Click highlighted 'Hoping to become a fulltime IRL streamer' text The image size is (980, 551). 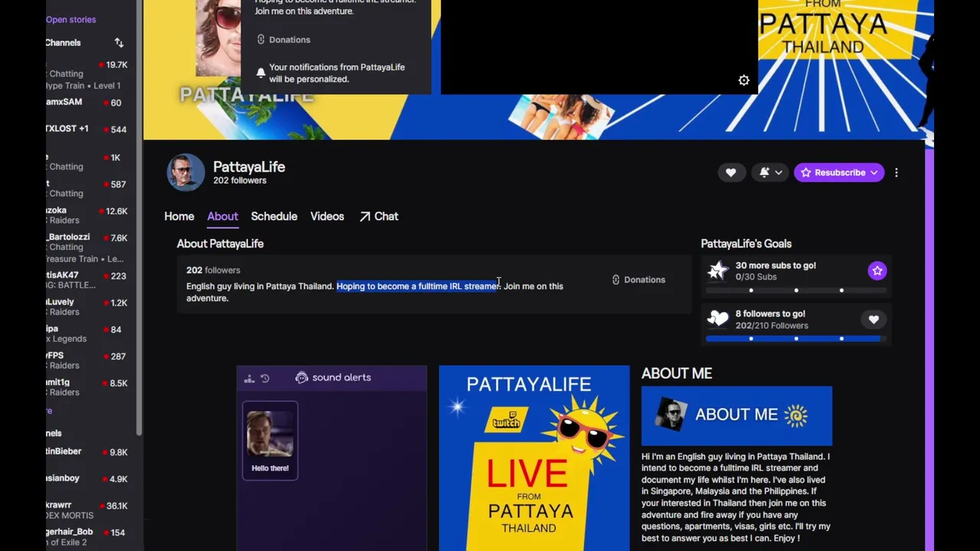[x=418, y=286]
